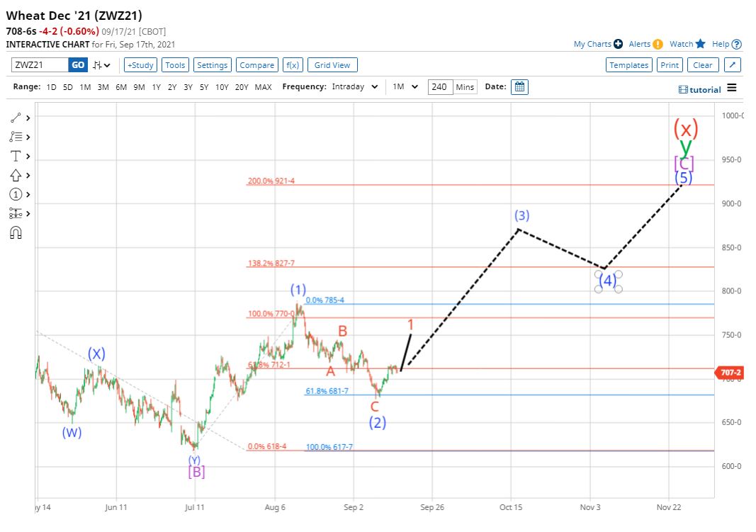This screenshot has width=756, height=532.
Task: Select the 1D range
Action: 51,87
